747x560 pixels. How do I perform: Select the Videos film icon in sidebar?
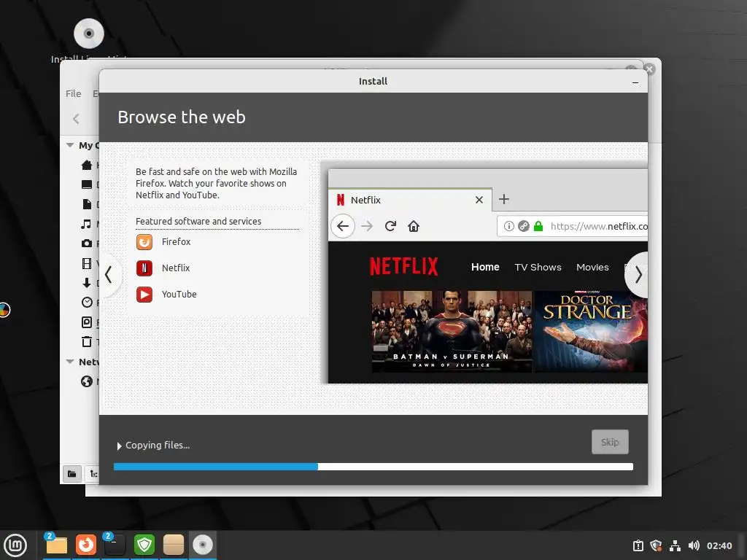tap(87, 263)
